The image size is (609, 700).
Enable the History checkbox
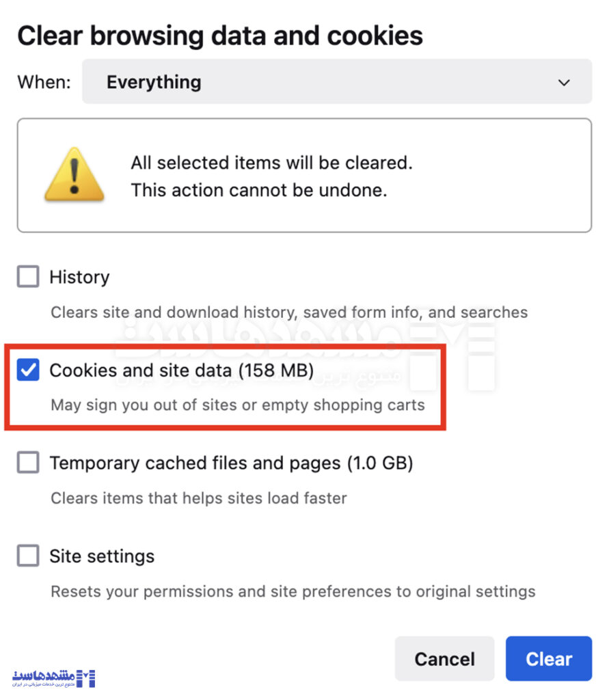click(x=28, y=277)
